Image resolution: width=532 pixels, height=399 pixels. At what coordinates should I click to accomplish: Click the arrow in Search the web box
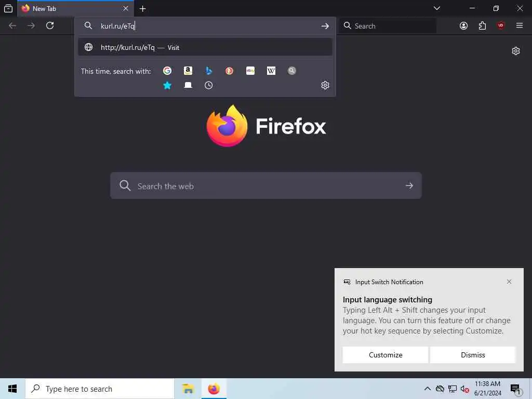[409, 185]
